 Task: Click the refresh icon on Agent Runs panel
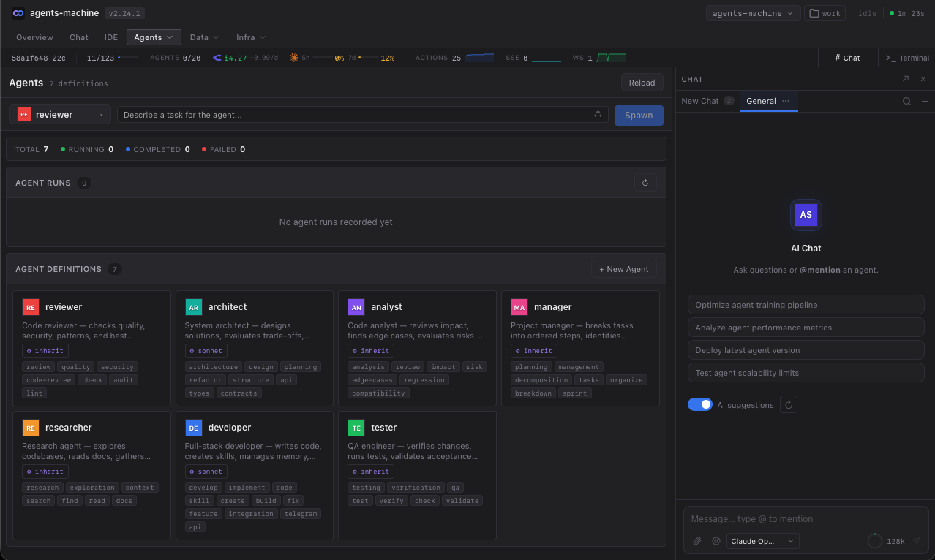pyautogui.click(x=645, y=182)
